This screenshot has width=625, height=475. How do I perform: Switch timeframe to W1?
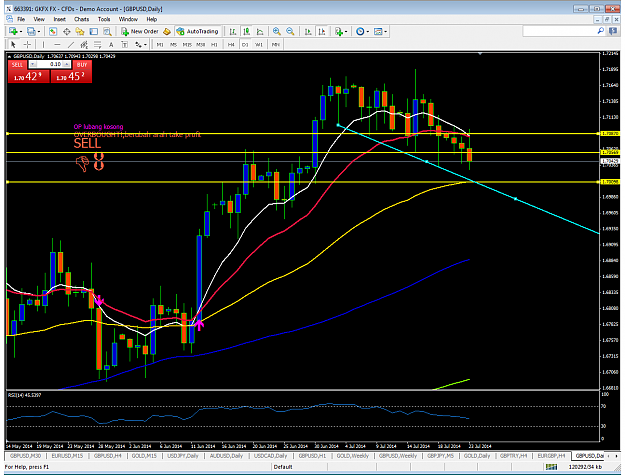click(x=259, y=45)
